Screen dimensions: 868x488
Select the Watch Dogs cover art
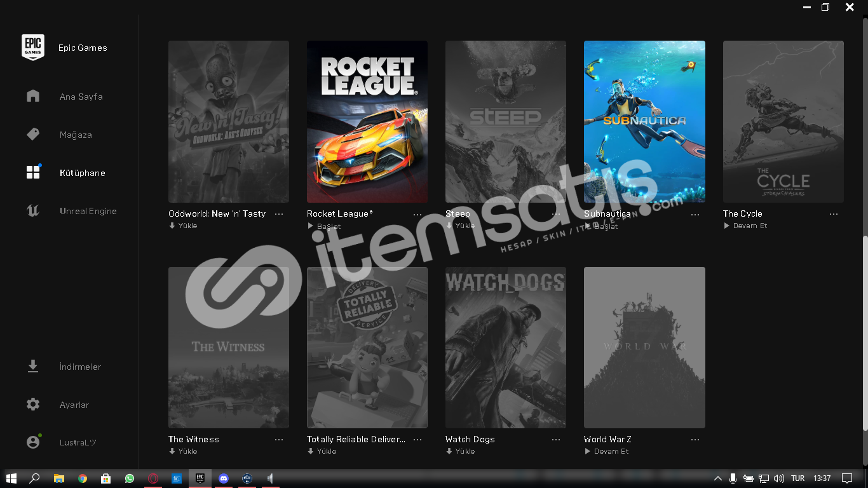pyautogui.click(x=506, y=348)
